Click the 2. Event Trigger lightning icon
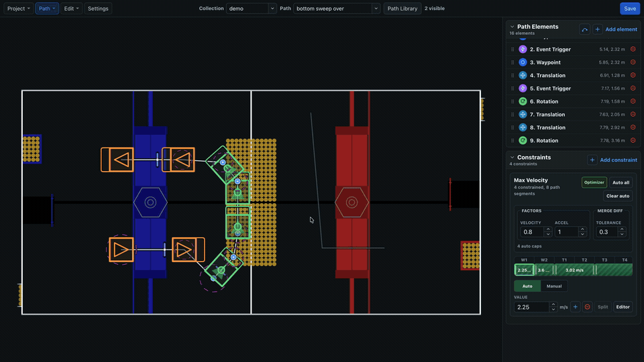Screen dimensions: 644x362 pos(523,49)
